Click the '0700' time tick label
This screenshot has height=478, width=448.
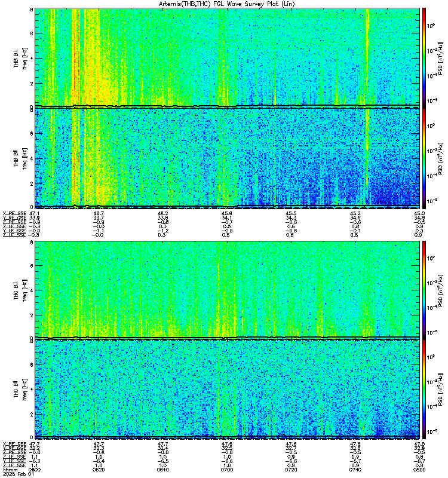[227, 470]
